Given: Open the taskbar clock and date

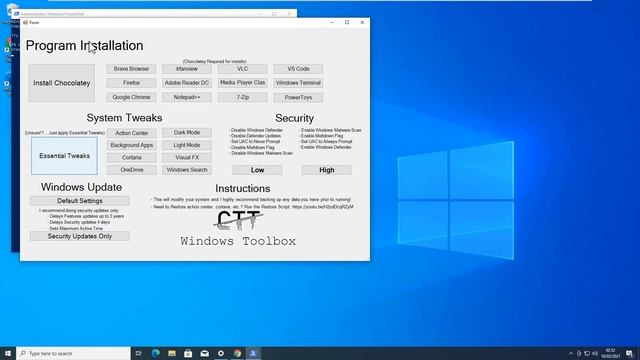Looking at the screenshot, I should 610,353.
